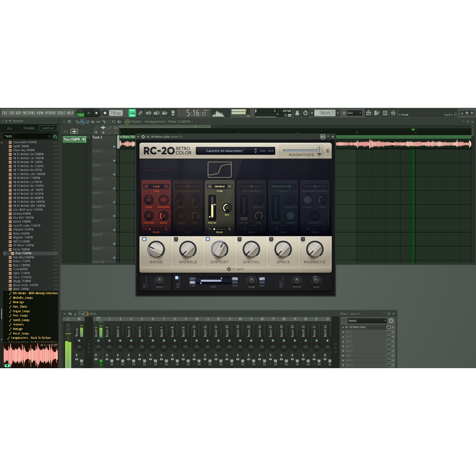This screenshot has height=476, width=476.
Task: Toggle Pattern/Song mode switch
Action: pos(80,113)
